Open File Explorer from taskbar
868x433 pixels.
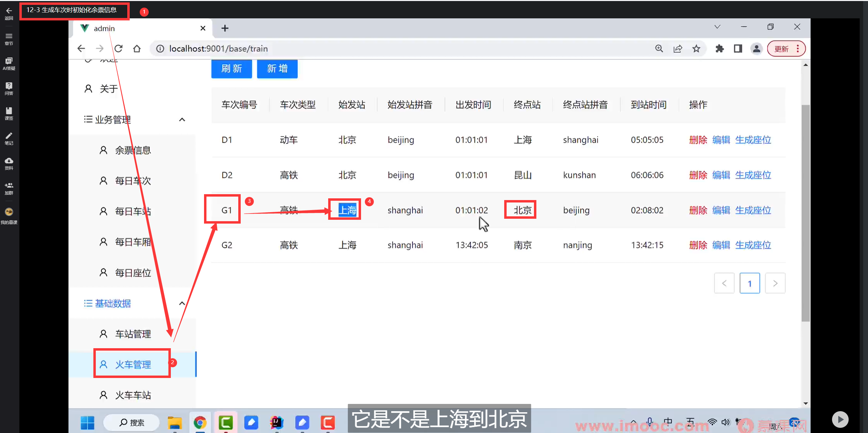coord(175,423)
